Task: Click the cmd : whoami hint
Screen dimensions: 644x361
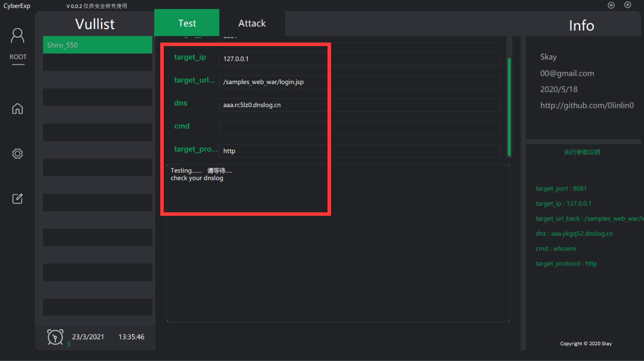Action: [x=556, y=249]
